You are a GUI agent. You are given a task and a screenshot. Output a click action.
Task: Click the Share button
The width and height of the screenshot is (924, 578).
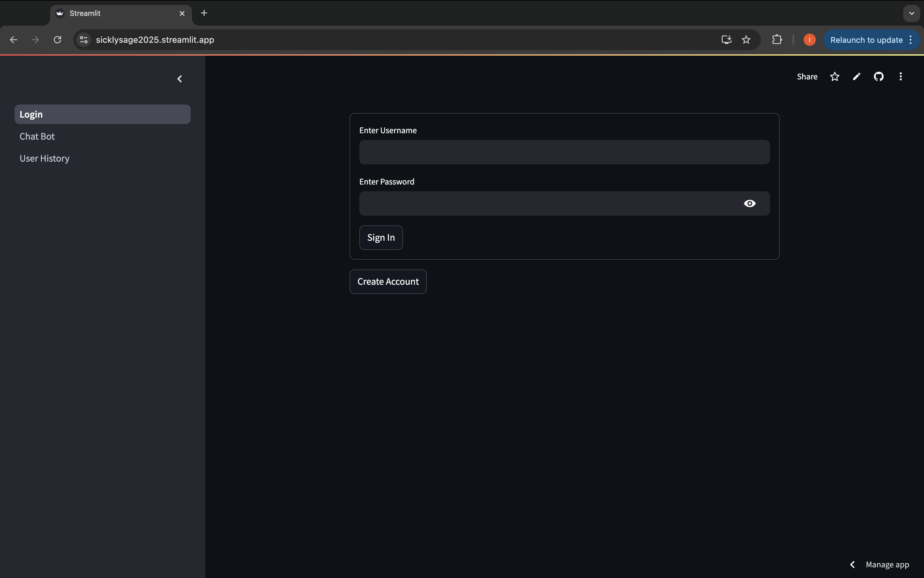tap(807, 76)
